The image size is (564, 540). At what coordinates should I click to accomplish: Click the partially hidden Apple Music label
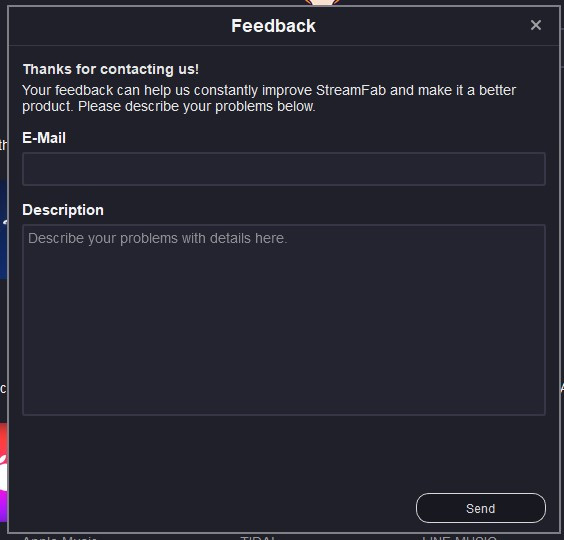tap(60, 537)
